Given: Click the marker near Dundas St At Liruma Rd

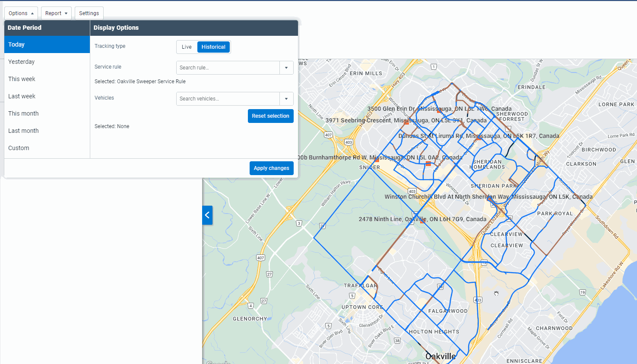Looking at the screenshot, I should pyautogui.click(x=479, y=139).
